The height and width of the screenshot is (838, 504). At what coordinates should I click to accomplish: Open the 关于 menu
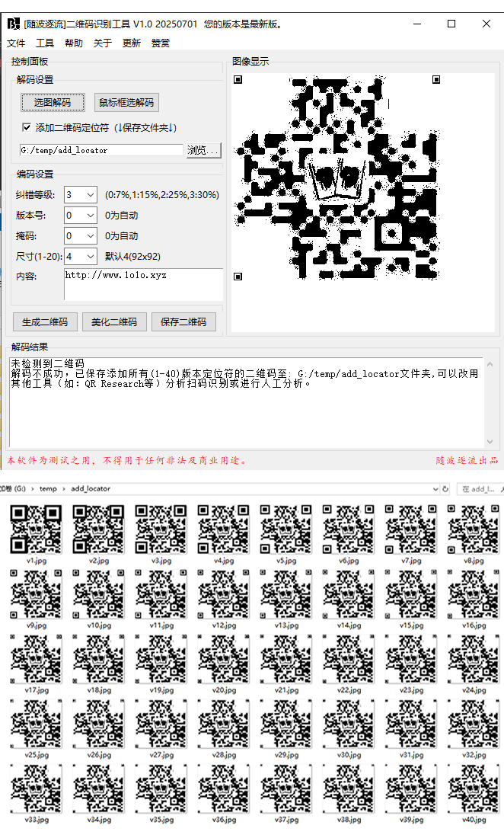pos(103,43)
